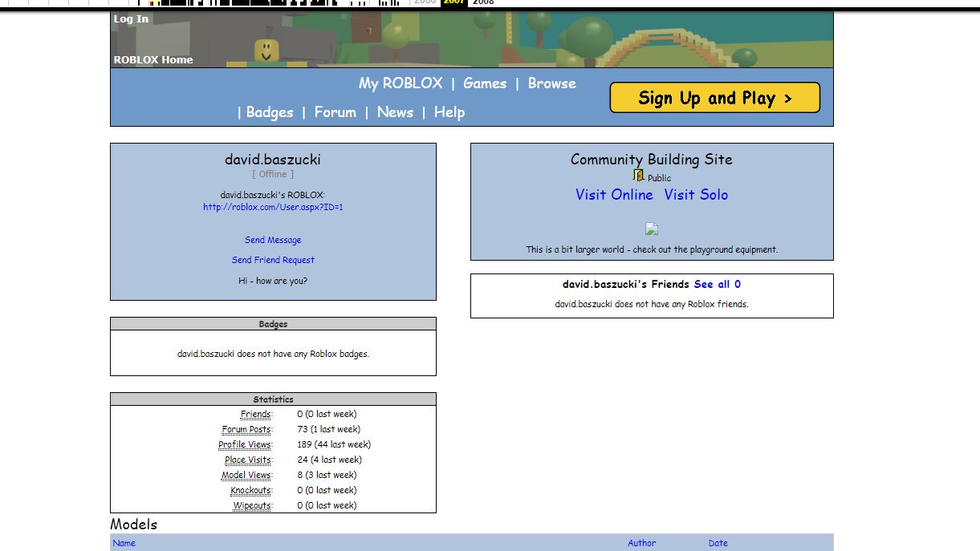The width and height of the screenshot is (980, 551).
Task: Open the Browse menu item
Action: pos(551,83)
